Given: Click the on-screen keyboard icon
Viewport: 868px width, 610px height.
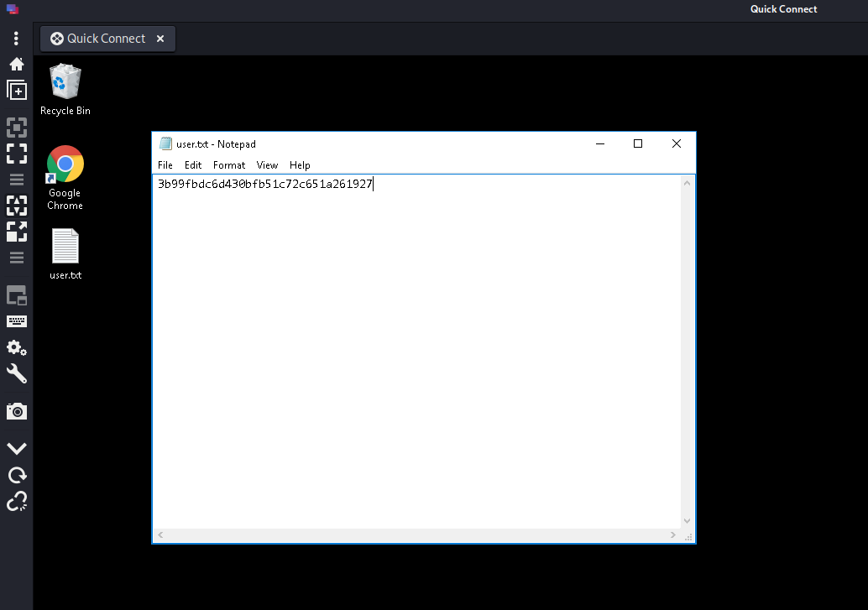Looking at the screenshot, I should coord(17,321).
